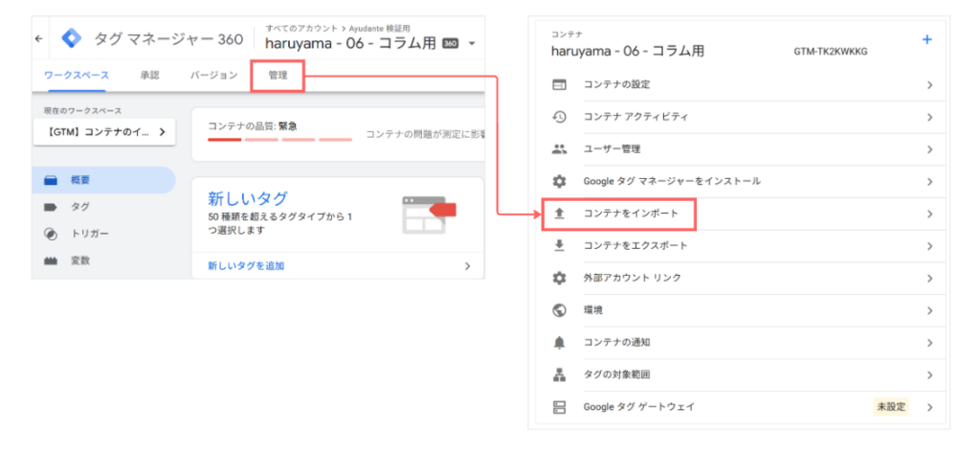Switch to the バージョン tab

[x=213, y=75]
